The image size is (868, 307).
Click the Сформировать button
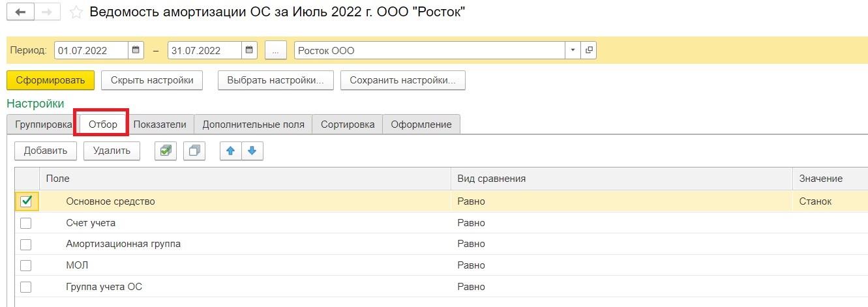[x=51, y=80]
